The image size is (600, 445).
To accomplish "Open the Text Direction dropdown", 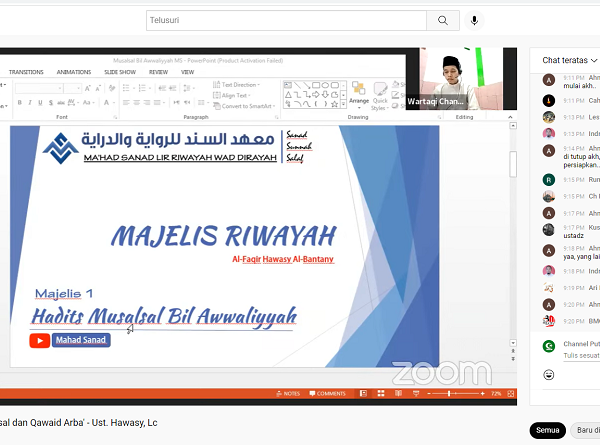I will pos(236,85).
